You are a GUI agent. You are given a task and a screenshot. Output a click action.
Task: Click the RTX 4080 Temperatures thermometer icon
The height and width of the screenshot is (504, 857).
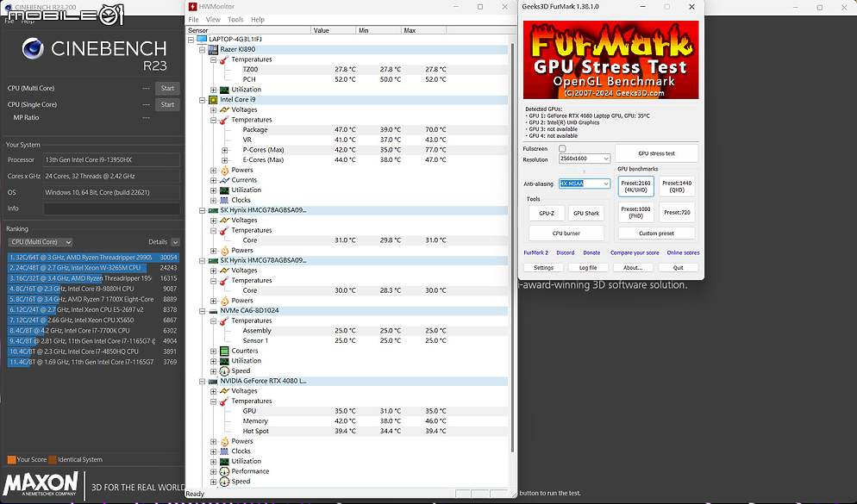(224, 401)
